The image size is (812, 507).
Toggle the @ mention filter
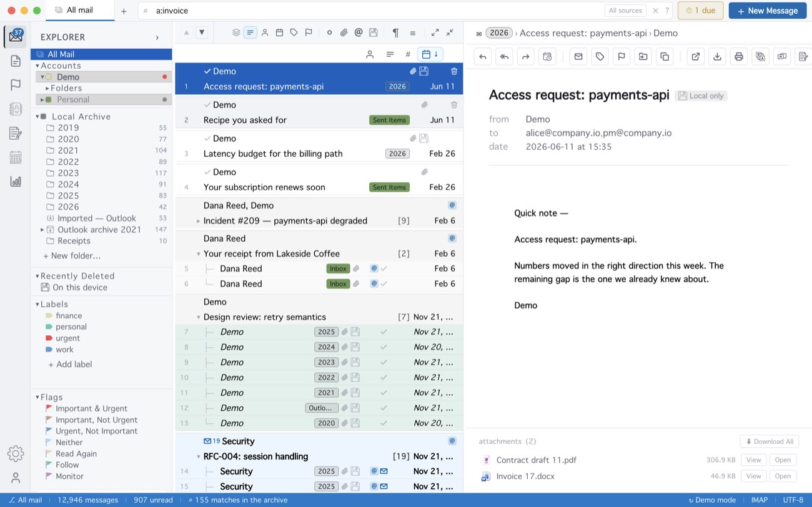(x=359, y=32)
